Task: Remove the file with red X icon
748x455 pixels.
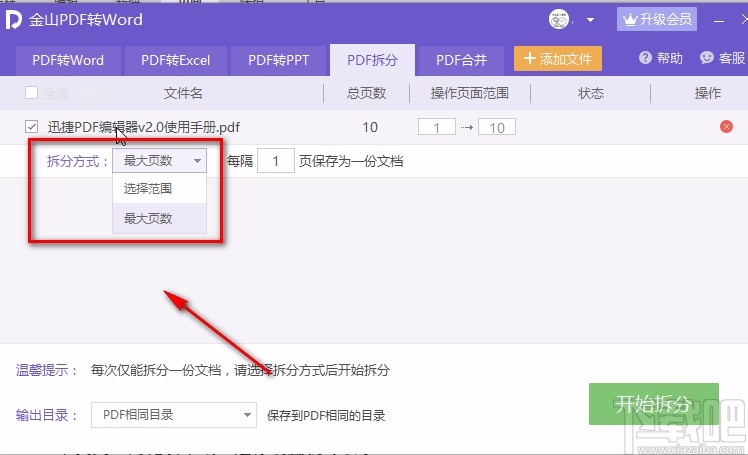Action: point(726,126)
